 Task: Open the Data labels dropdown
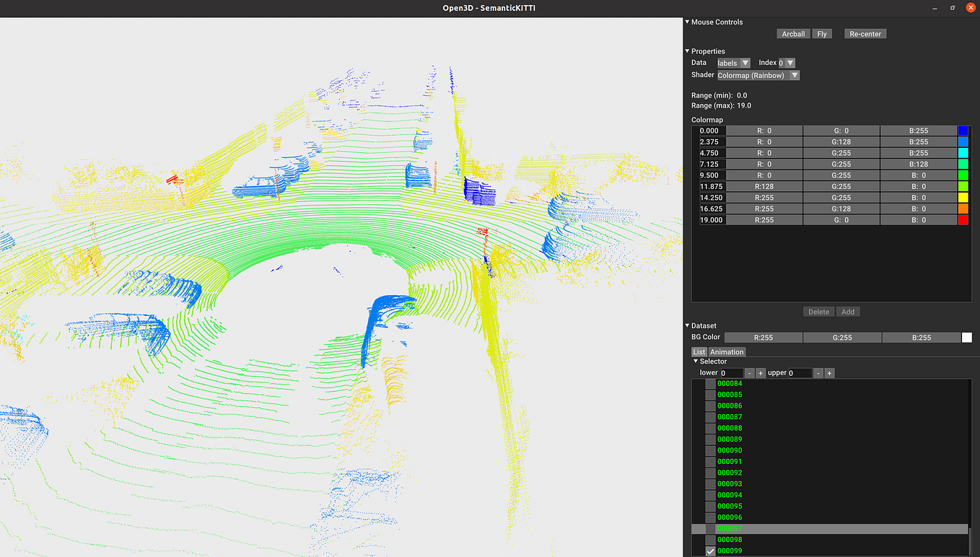pyautogui.click(x=733, y=63)
